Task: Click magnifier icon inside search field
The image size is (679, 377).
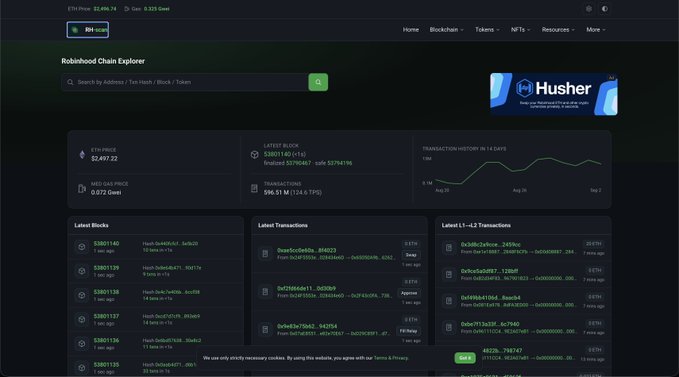Action: [x=70, y=82]
